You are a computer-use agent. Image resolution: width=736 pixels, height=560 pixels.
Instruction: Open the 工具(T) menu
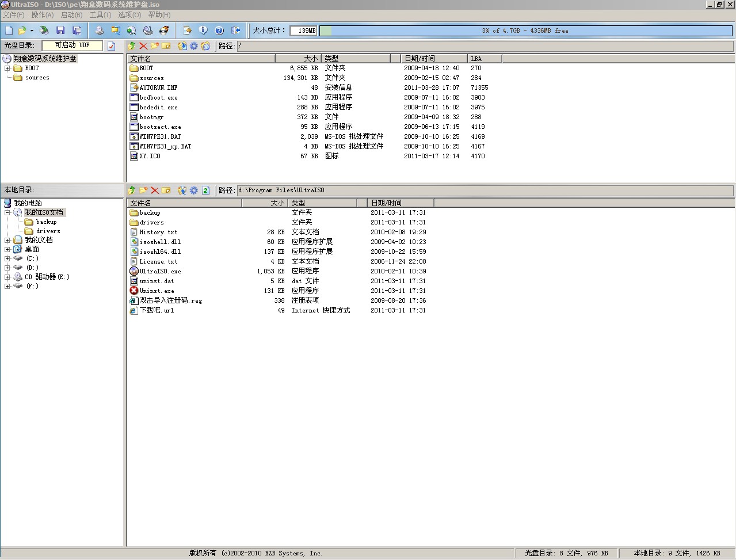(x=100, y=15)
